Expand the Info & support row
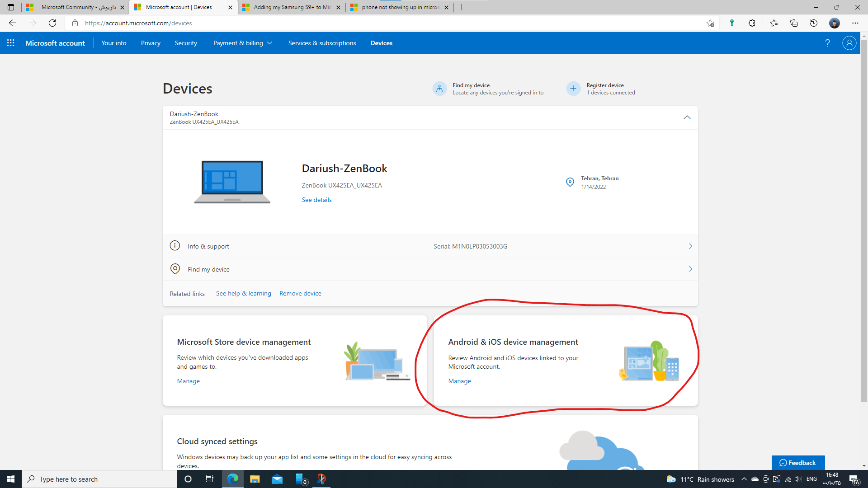This screenshot has width=868, height=488. click(x=430, y=246)
